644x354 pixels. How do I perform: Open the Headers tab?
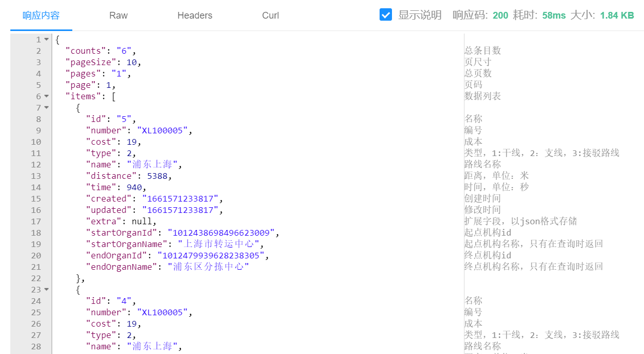(x=195, y=16)
